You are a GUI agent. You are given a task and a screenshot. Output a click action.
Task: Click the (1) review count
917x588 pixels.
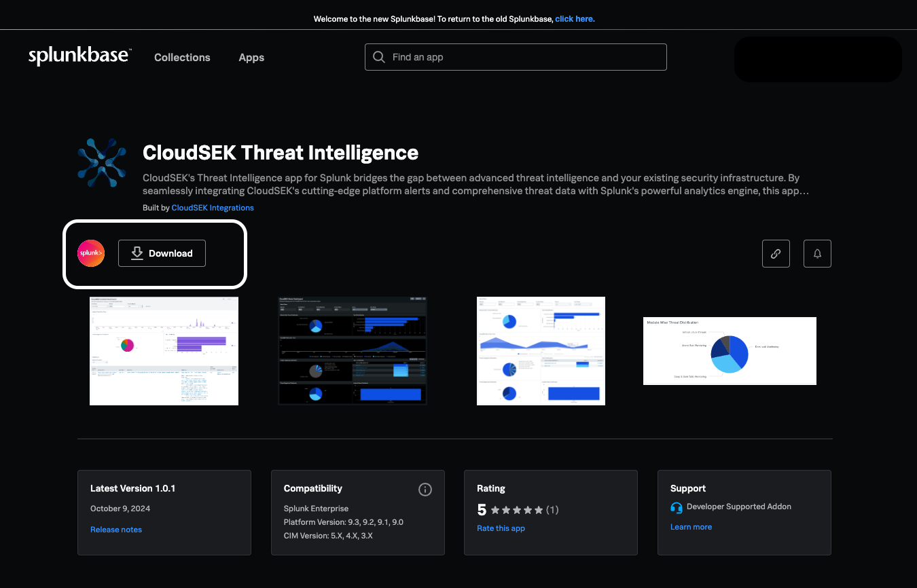tap(552, 510)
